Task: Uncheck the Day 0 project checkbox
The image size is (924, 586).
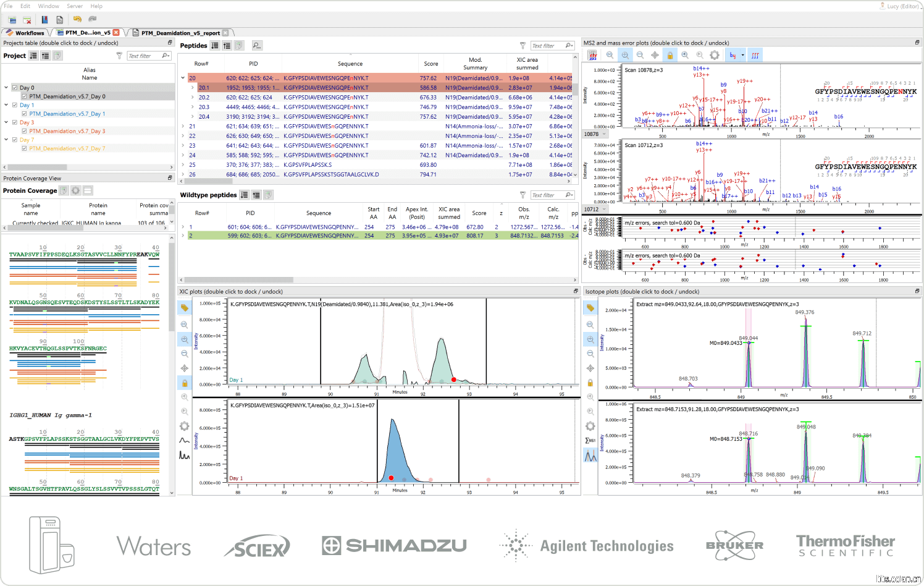Action: 15,88
